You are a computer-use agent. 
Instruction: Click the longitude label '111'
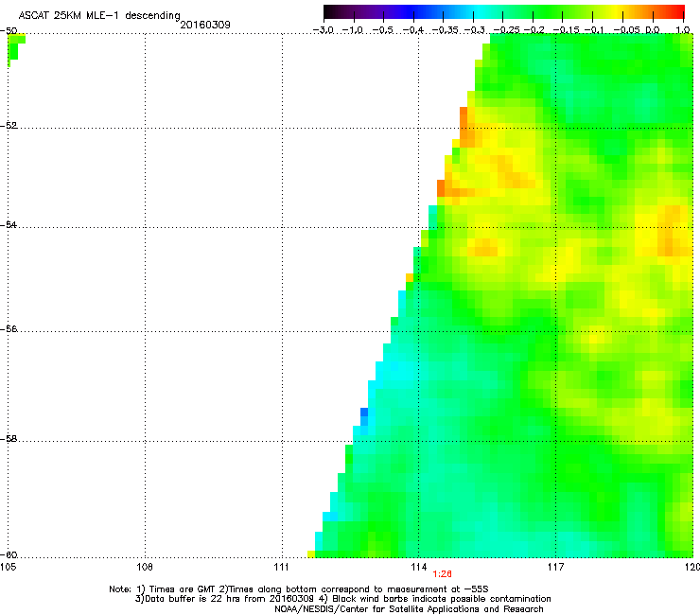pos(282,567)
